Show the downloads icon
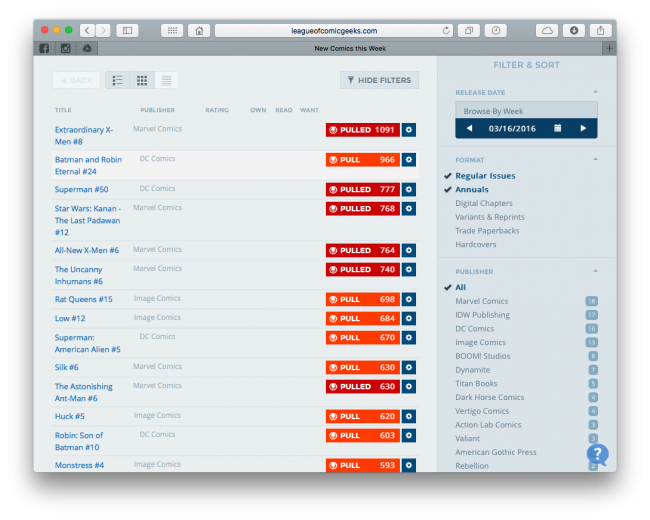The width and height of the screenshot is (650, 520). (574, 30)
